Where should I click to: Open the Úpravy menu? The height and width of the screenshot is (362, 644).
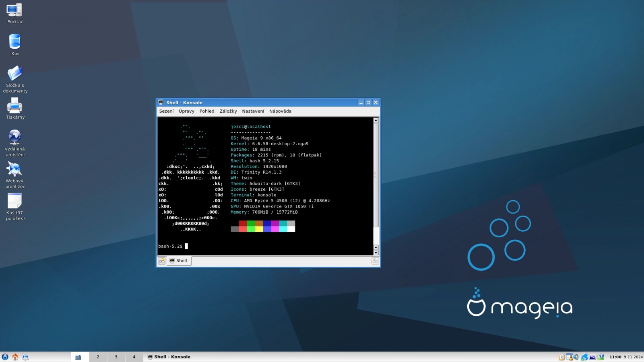coord(186,111)
